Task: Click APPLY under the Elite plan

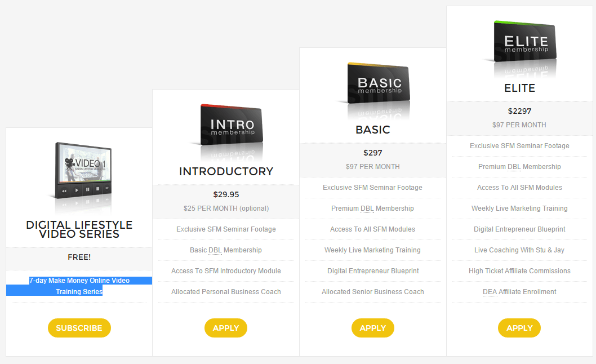Action: [519, 328]
